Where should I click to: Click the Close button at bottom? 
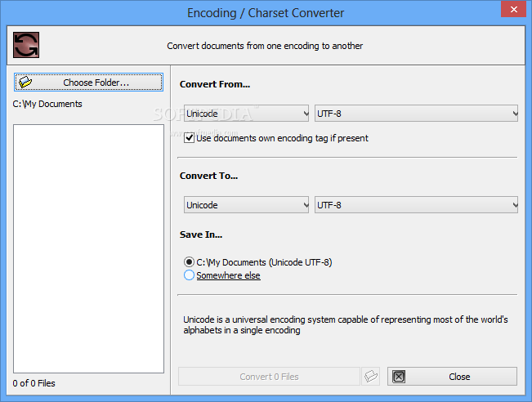(452, 376)
